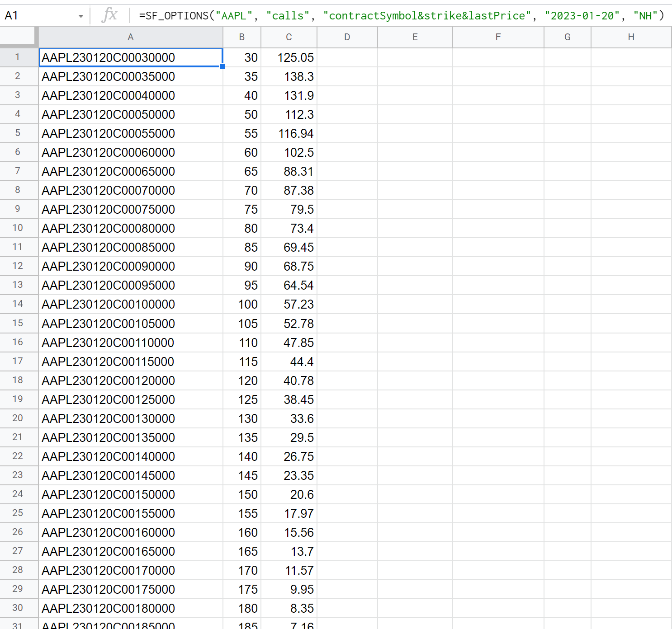Click last price cell 17.97
This screenshot has width=672, height=629.
coord(289,513)
